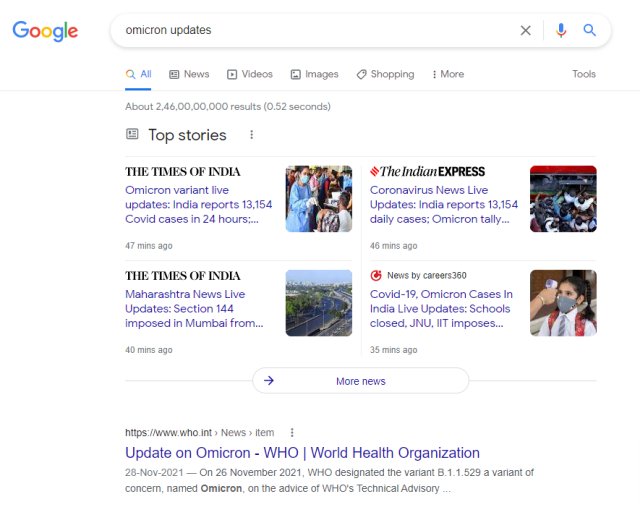Click 'News by careers360' source label
640x515 pixels.
click(x=427, y=275)
